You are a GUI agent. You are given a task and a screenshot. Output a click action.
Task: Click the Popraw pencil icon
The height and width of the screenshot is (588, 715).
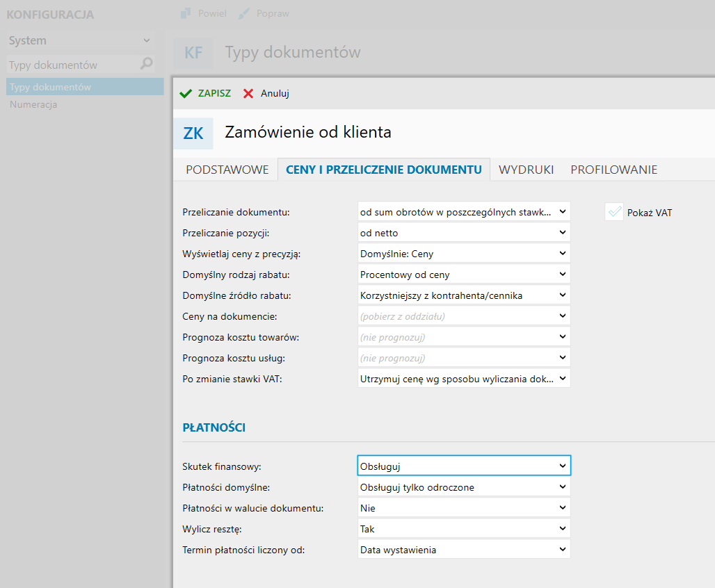244,13
